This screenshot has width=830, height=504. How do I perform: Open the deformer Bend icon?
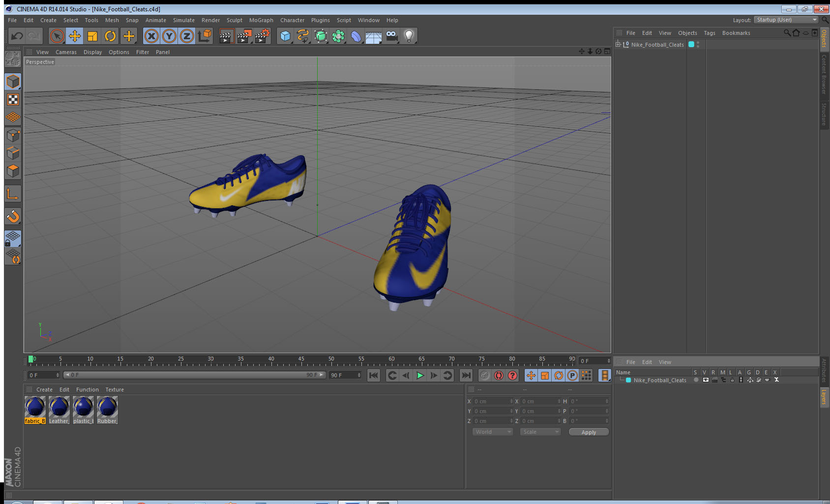(x=356, y=36)
